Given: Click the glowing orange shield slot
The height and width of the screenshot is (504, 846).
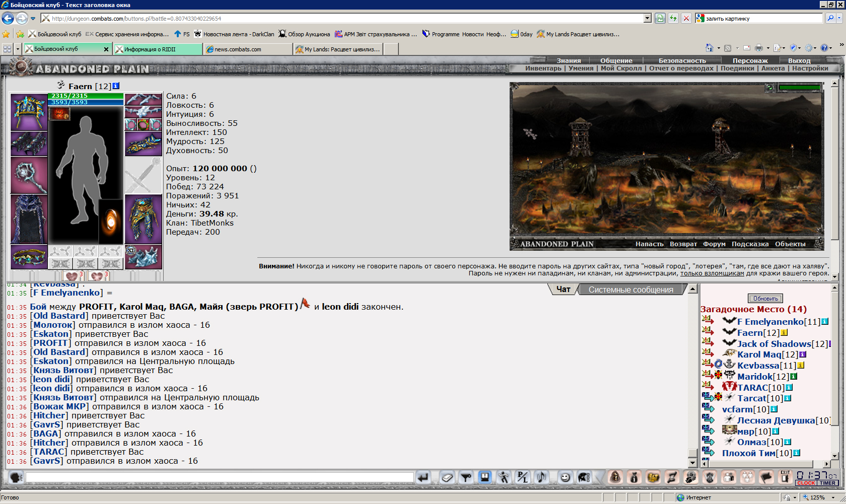Looking at the screenshot, I should click(111, 222).
